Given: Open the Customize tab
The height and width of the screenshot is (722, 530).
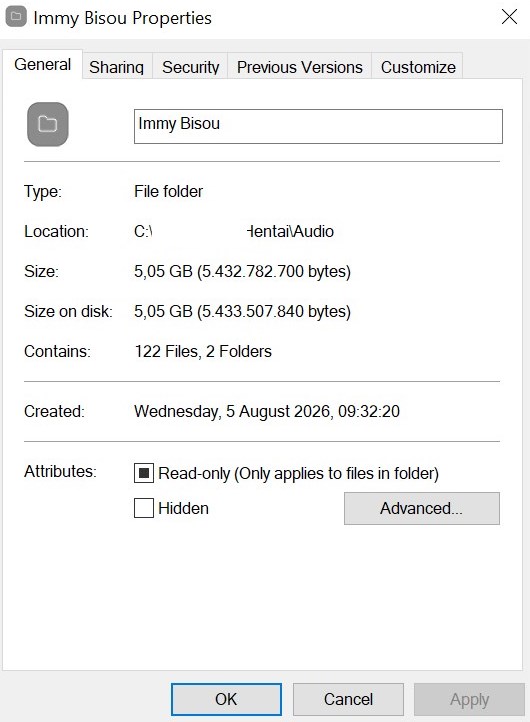Looking at the screenshot, I should tap(418, 67).
